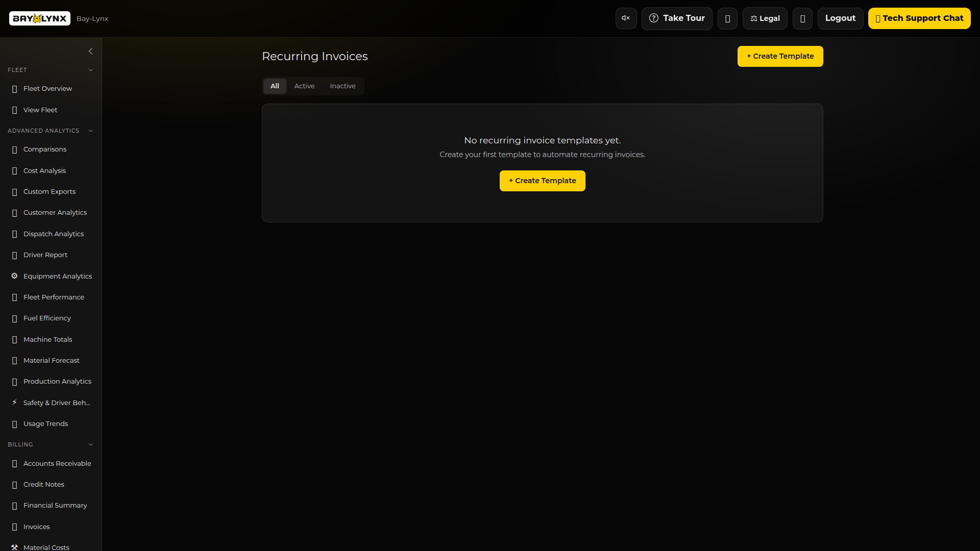The width and height of the screenshot is (980, 551).
Task: Open Tech Support Chat
Action: point(919,18)
